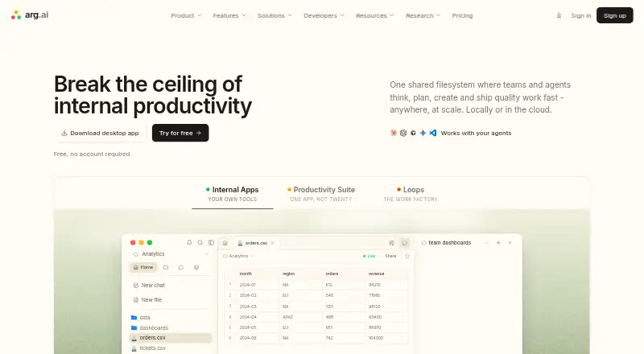Expand the Solutions menu

[x=275, y=15]
